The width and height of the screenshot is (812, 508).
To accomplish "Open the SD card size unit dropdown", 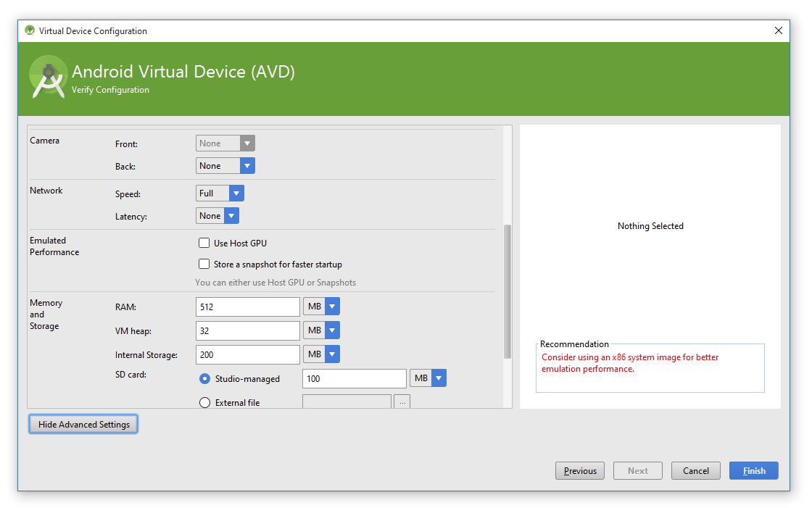I will tap(428, 378).
